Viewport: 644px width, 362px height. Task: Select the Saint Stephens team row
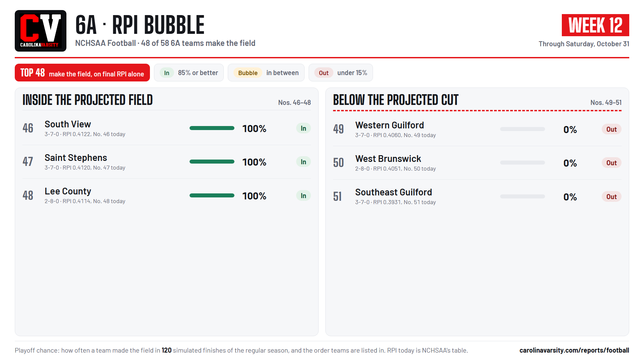pos(167,162)
